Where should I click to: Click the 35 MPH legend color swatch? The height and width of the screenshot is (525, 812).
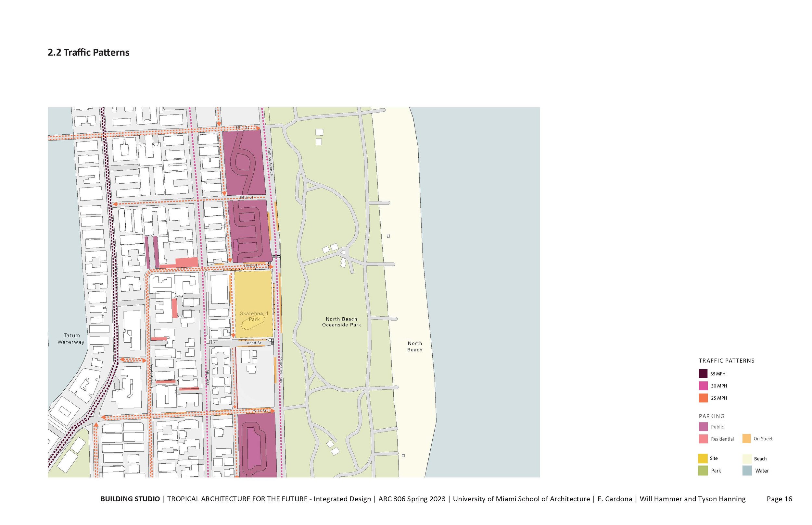click(703, 374)
